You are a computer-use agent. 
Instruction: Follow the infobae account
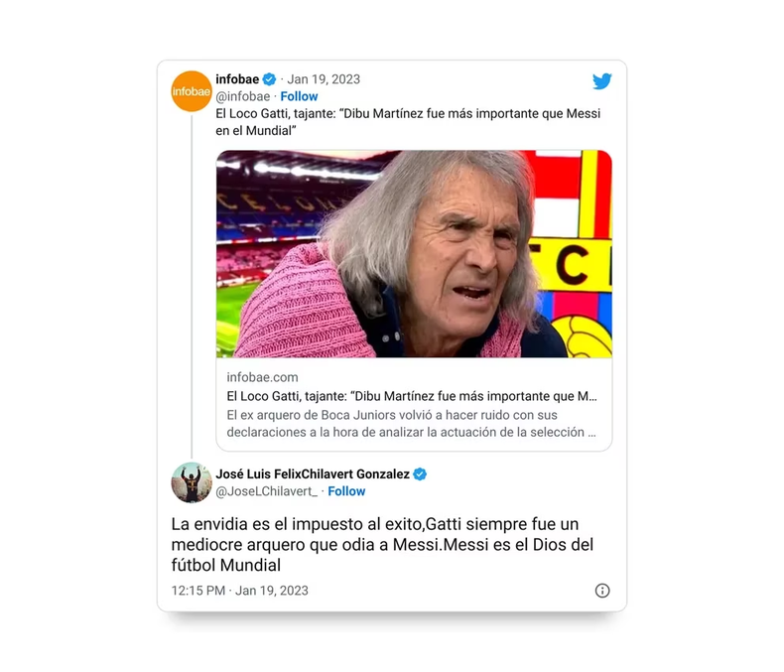pos(299,96)
